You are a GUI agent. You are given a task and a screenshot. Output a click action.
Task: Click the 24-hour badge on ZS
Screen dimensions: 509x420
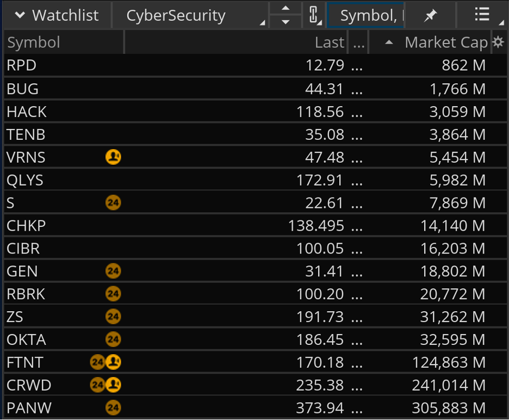pyautogui.click(x=113, y=317)
